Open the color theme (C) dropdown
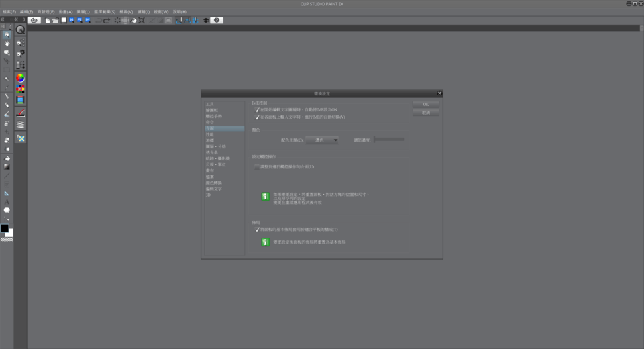This screenshot has width=644, height=349. tap(322, 140)
